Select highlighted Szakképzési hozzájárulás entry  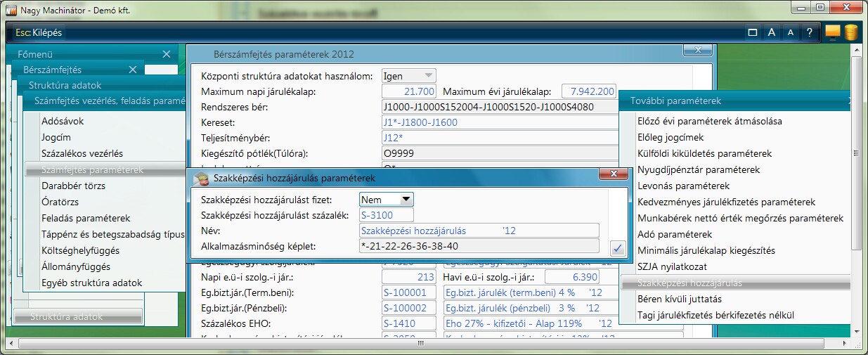736,283
